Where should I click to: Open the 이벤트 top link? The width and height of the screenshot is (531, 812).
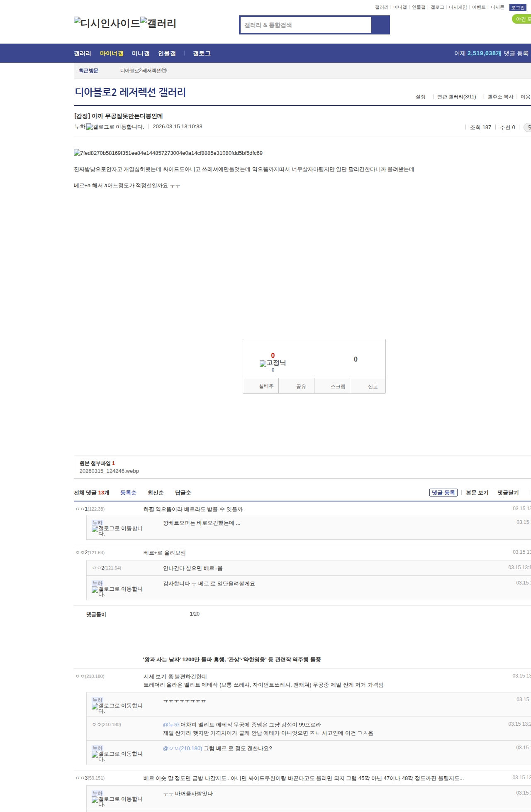479,7
